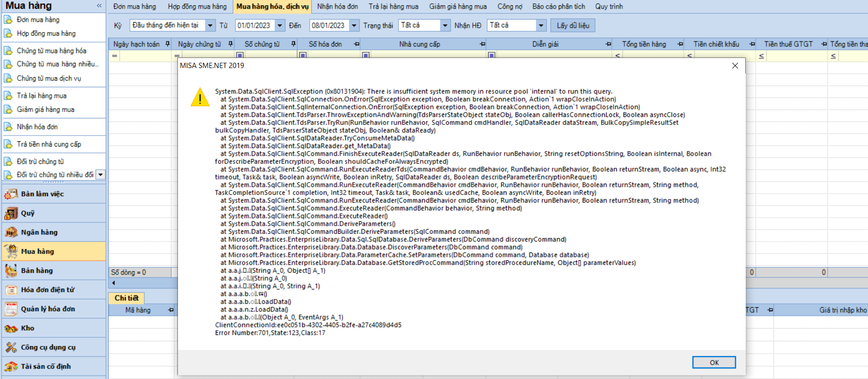Open the Bàn làm việc module icon

point(11,194)
